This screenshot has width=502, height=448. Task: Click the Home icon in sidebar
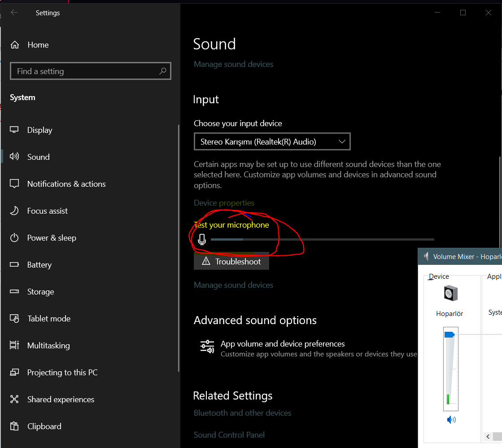15,45
